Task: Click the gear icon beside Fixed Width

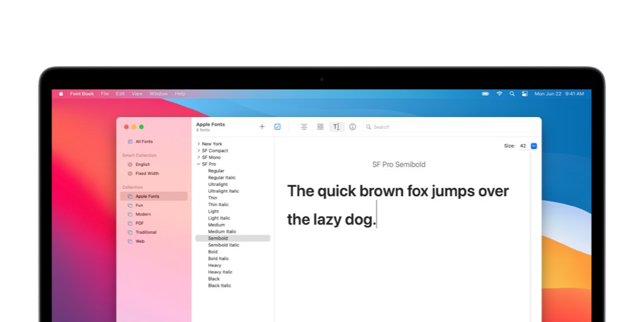Action: [130, 174]
